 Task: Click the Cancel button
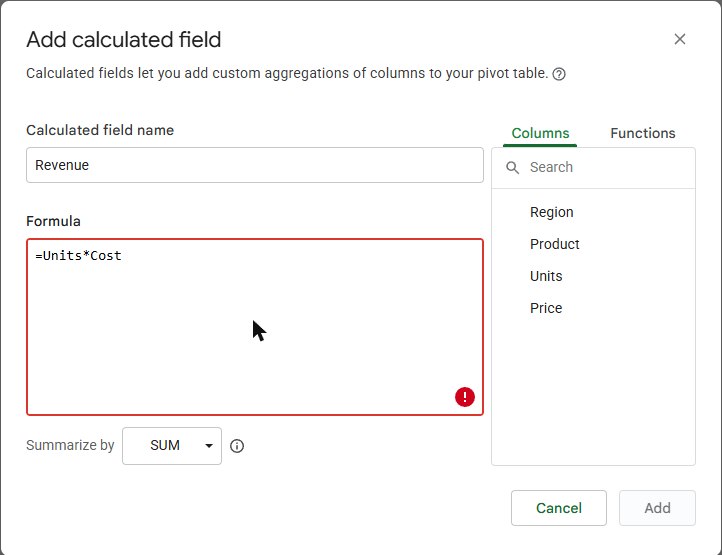pyautogui.click(x=559, y=508)
